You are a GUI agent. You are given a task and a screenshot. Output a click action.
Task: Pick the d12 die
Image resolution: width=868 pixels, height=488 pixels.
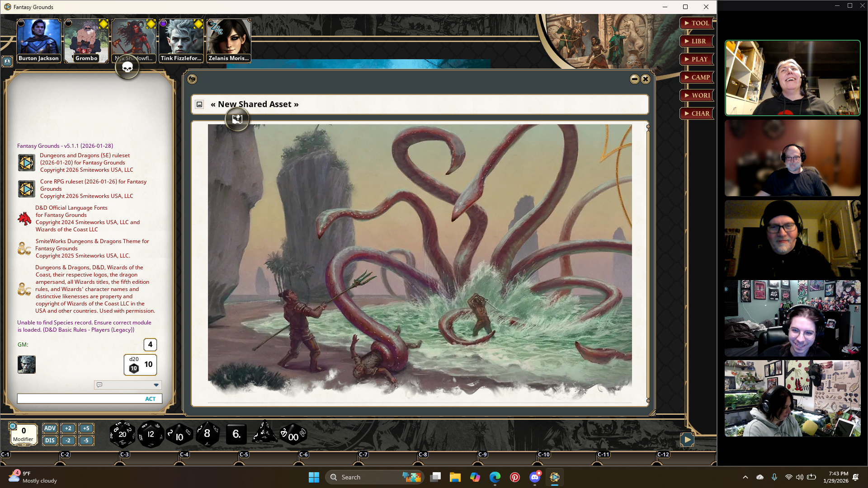tap(151, 434)
